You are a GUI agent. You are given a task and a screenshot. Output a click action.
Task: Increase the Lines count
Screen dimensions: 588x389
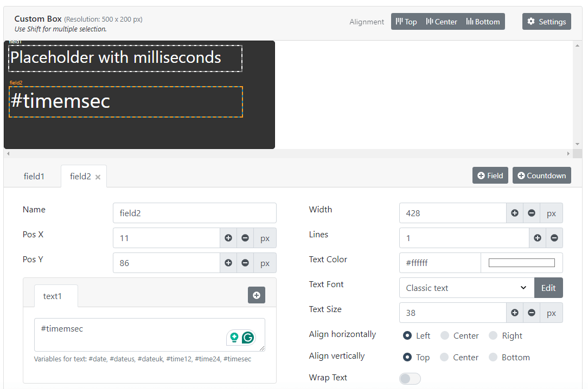click(x=538, y=238)
